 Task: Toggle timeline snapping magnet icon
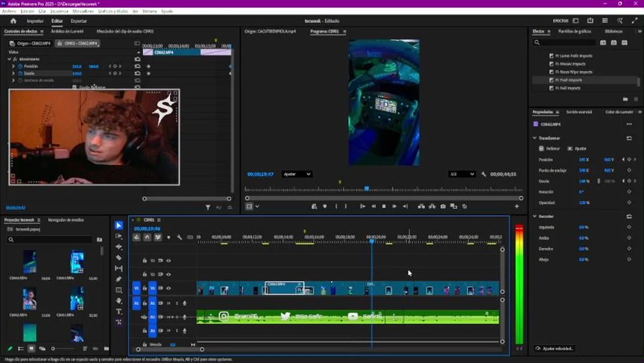147,237
